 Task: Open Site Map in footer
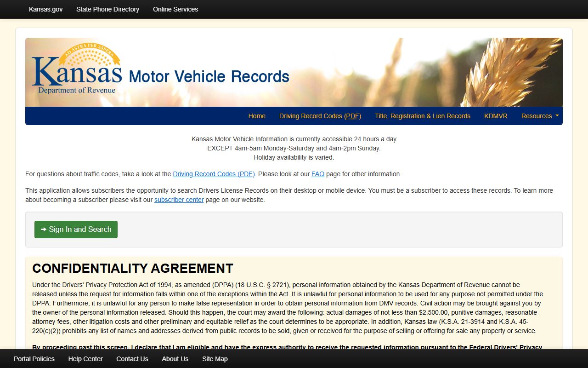click(x=215, y=359)
